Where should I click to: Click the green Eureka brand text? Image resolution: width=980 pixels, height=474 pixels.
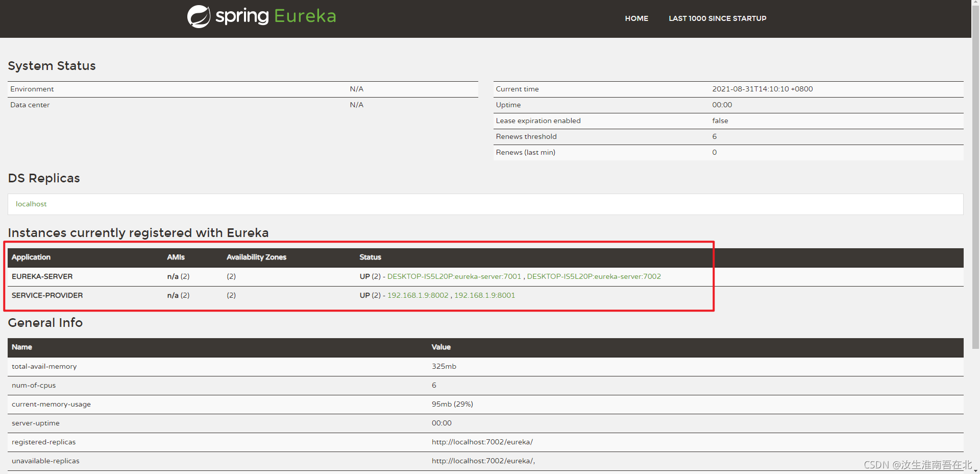tap(305, 16)
